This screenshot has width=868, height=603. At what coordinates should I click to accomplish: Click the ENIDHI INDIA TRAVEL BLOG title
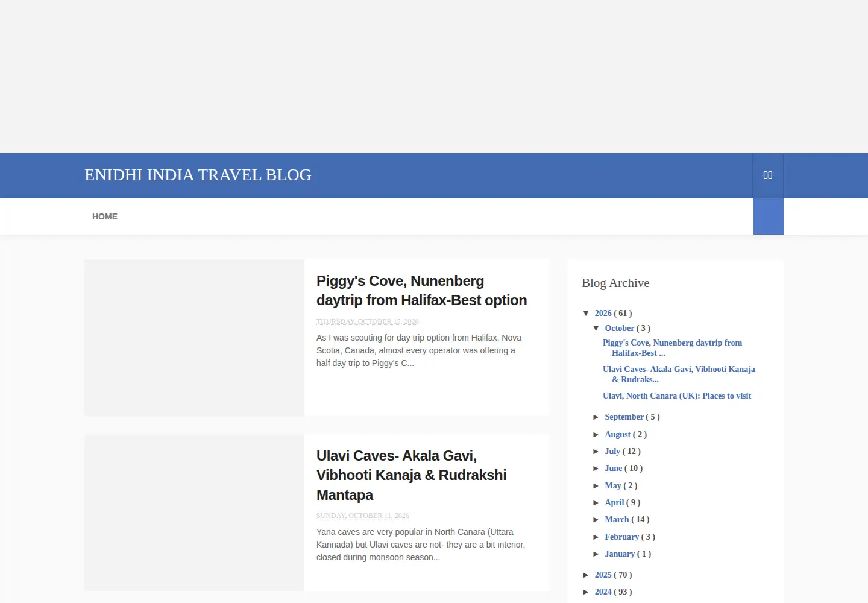click(198, 175)
